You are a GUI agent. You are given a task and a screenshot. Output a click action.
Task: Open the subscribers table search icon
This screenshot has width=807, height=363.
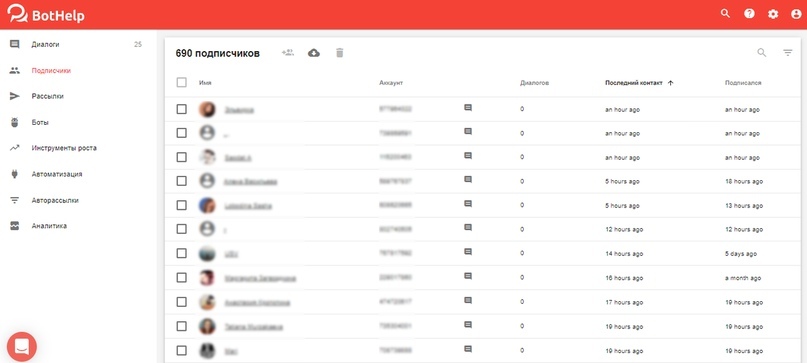point(762,53)
